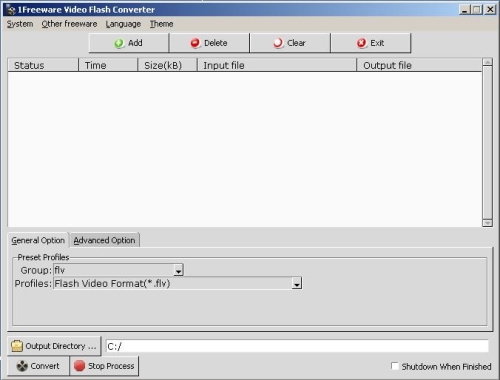Open the Other freeware menu

click(x=69, y=24)
